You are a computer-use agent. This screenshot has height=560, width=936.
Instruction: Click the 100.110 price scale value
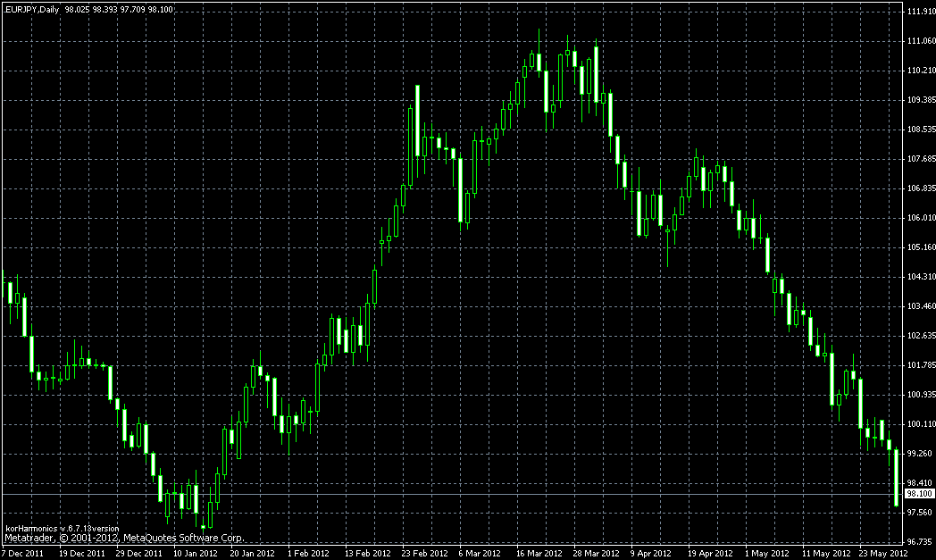921,424
